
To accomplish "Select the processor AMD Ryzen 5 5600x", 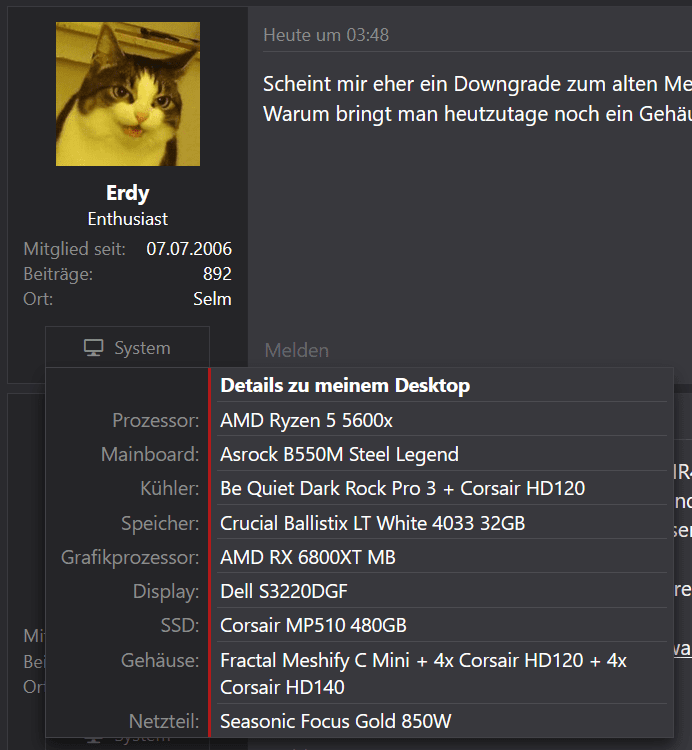I will (307, 420).
